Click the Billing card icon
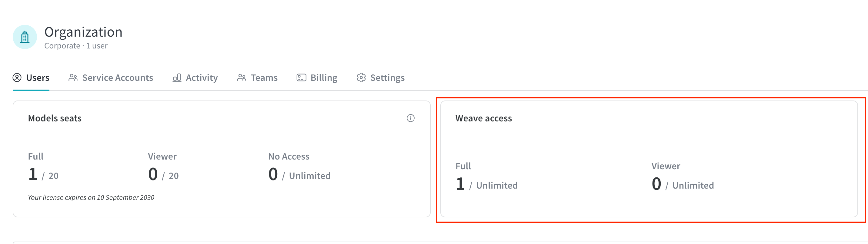Image resolution: width=868 pixels, height=244 pixels. click(301, 78)
